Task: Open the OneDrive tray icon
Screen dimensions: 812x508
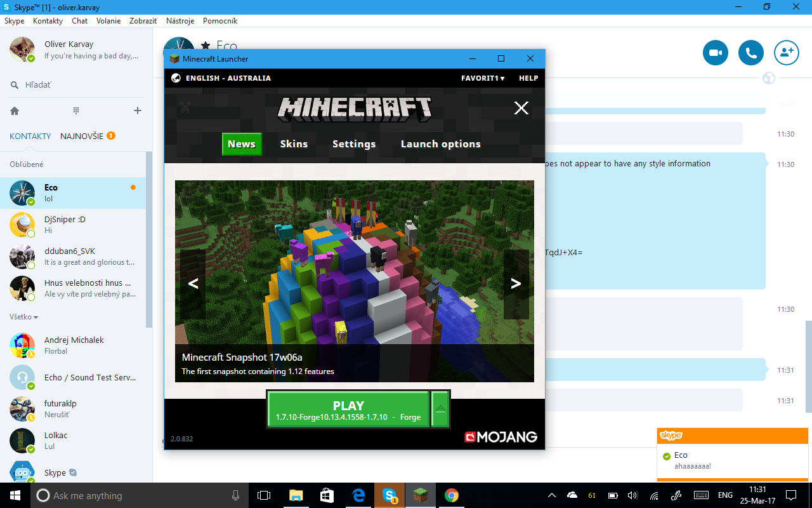Action: click(x=572, y=495)
